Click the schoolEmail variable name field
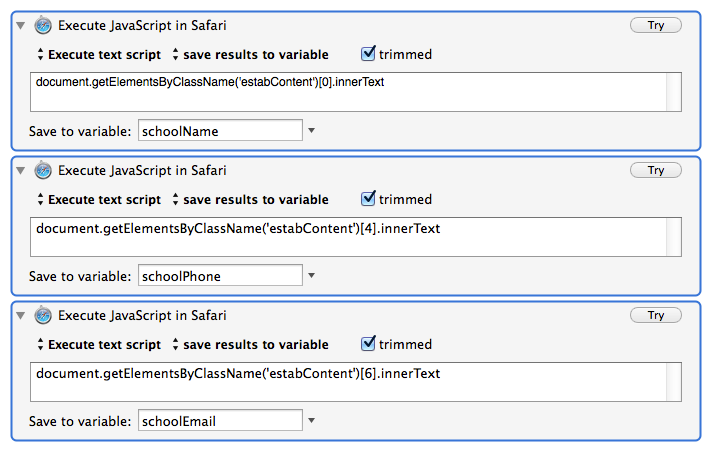Image resolution: width=712 pixels, height=455 pixels. pyautogui.click(x=220, y=420)
